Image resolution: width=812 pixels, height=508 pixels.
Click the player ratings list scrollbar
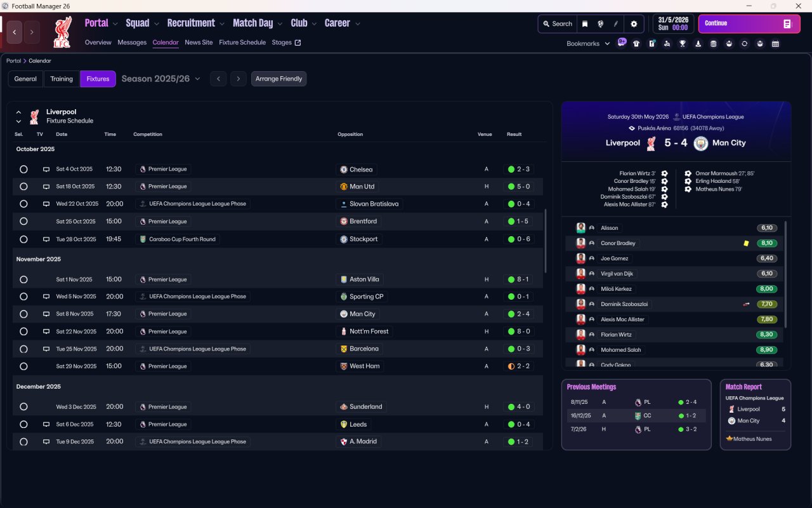pyautogui.click(x=786, y=274)
